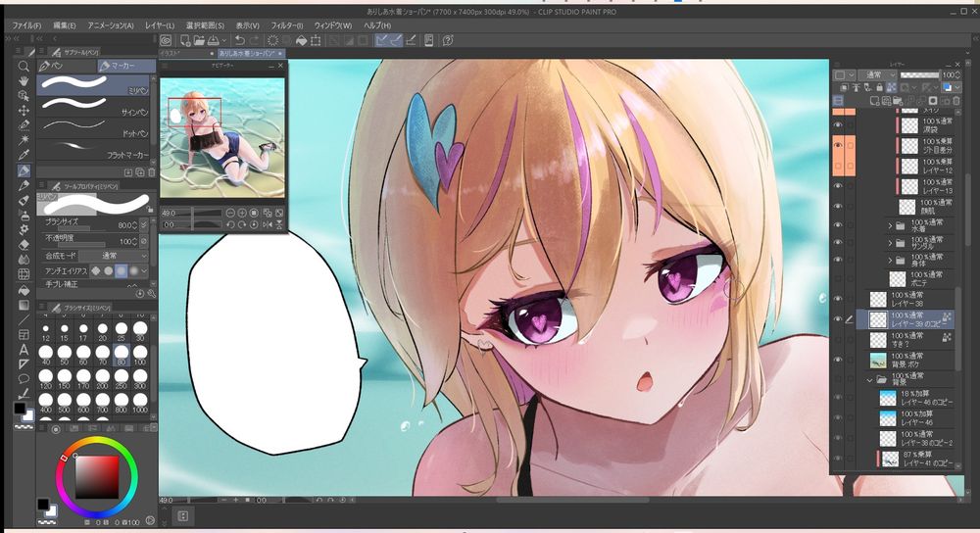Select the サインペン brush
Viewport: 980px width, 533px height.
click(93, 106)
